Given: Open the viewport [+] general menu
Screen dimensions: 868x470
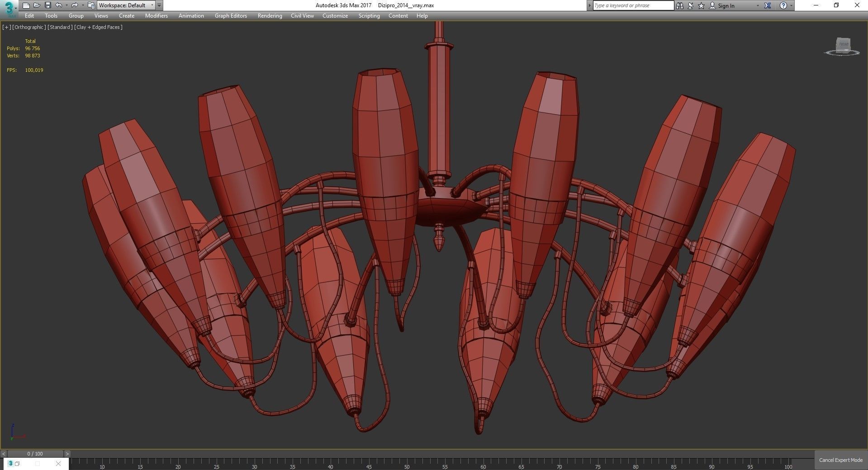Looking at the screenshot, I should click(x=6, y=27).
